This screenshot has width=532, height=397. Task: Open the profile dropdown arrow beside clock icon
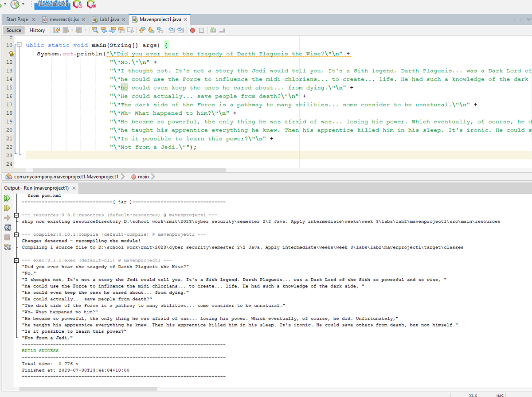(x=23, y=4)
